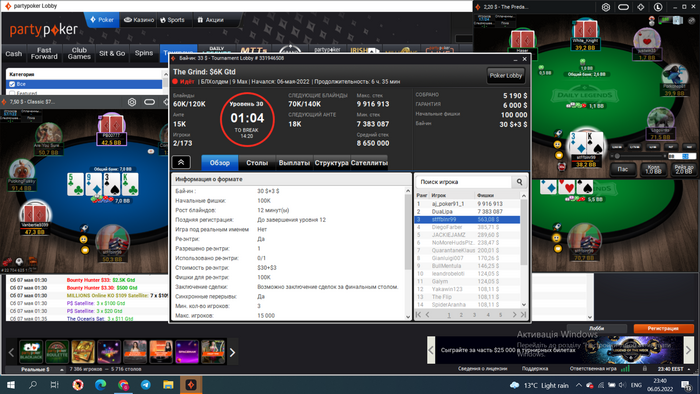Open Сателлиты tab

pyautogui.click(x=369, y=163)
